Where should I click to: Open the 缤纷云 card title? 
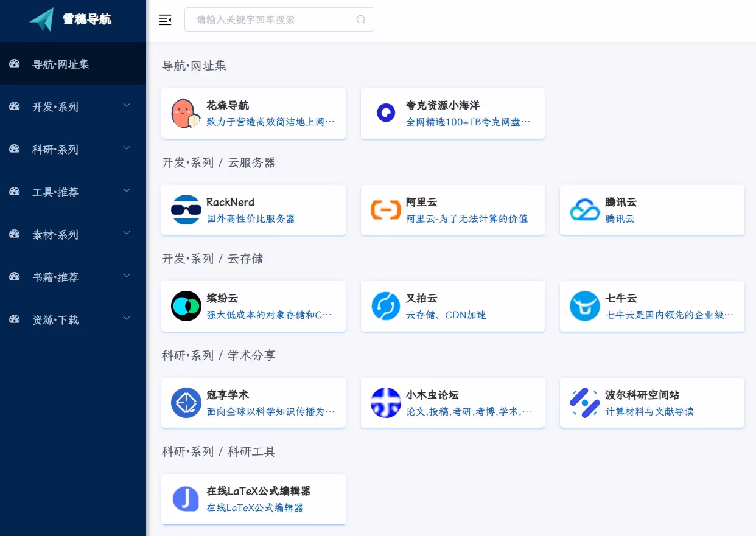pos(222,299)
